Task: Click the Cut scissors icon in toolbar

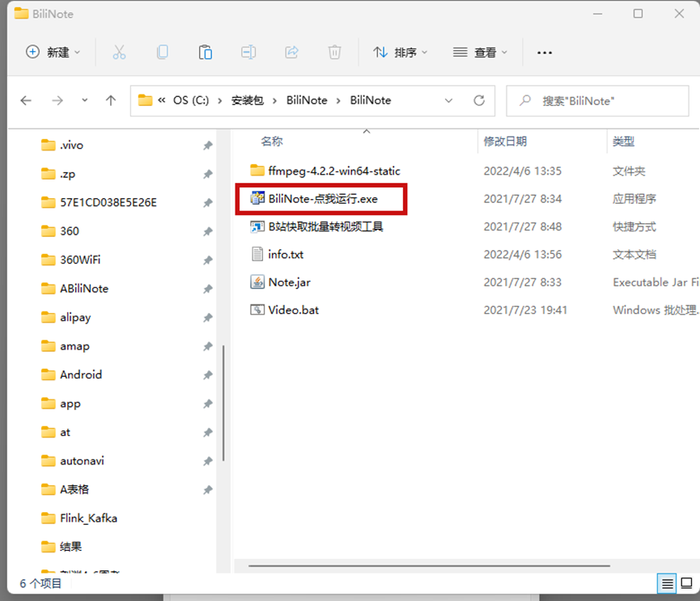Action: point(119,53)
